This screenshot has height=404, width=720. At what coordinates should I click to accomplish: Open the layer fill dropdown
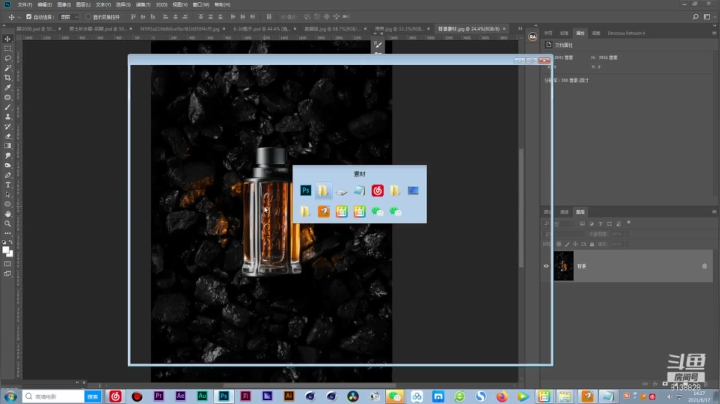pos(627,244)
